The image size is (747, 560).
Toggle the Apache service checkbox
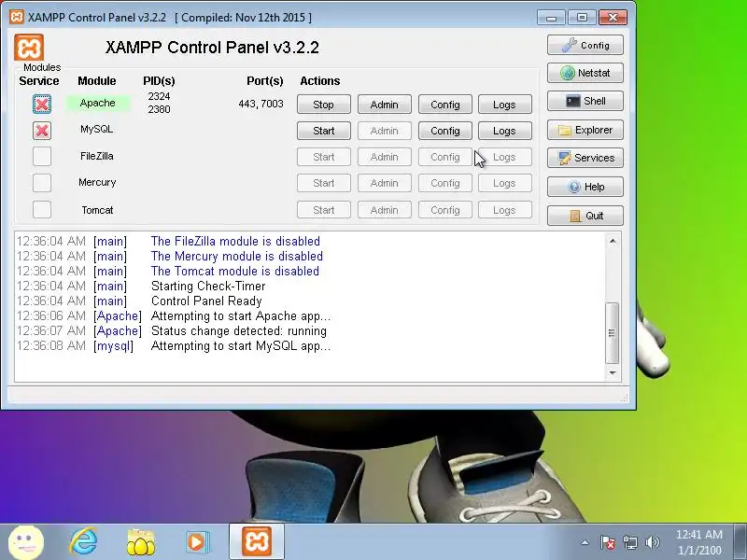tap(42, 104)
